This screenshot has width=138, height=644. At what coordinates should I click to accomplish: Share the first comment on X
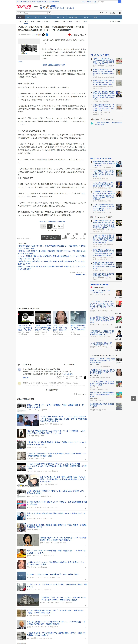coord(85,377)
